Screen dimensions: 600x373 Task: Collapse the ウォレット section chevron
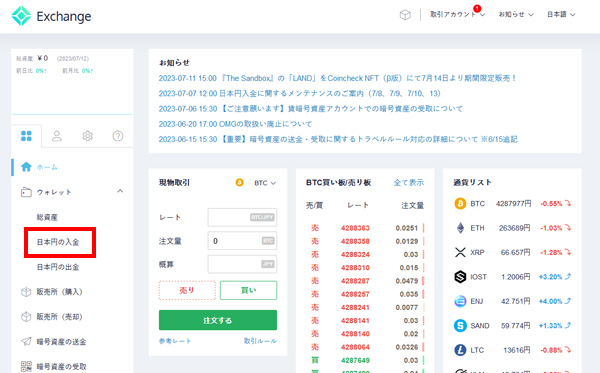coord(120,191)
